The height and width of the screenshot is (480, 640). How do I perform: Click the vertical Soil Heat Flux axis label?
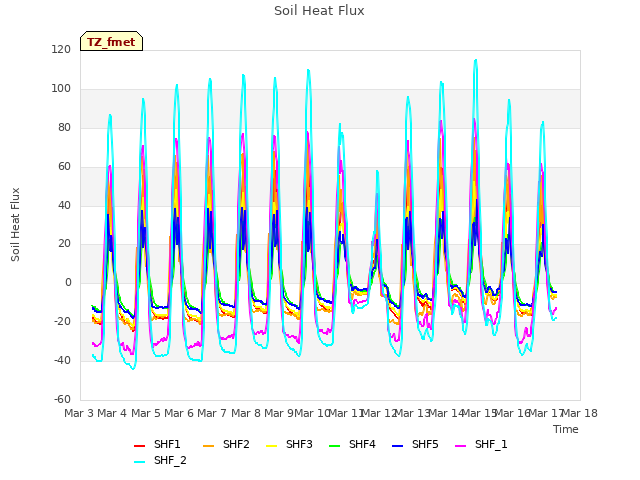15,224
